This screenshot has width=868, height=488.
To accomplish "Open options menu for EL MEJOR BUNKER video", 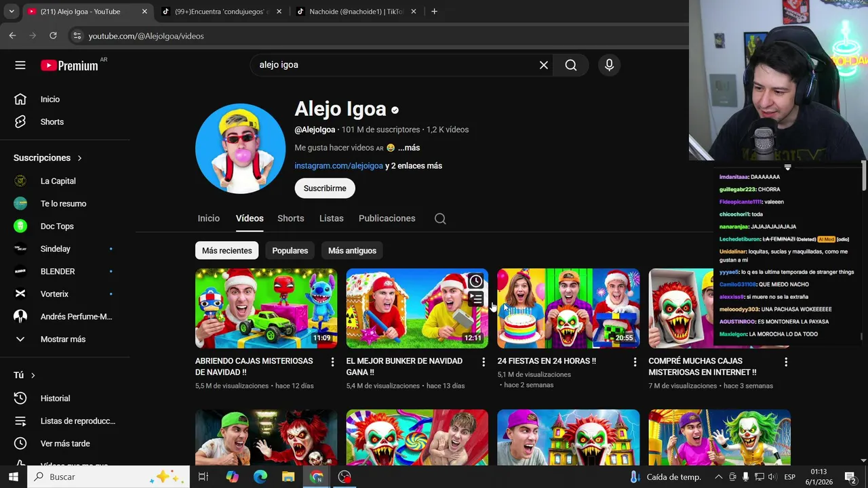I will (x=484, y=363).
